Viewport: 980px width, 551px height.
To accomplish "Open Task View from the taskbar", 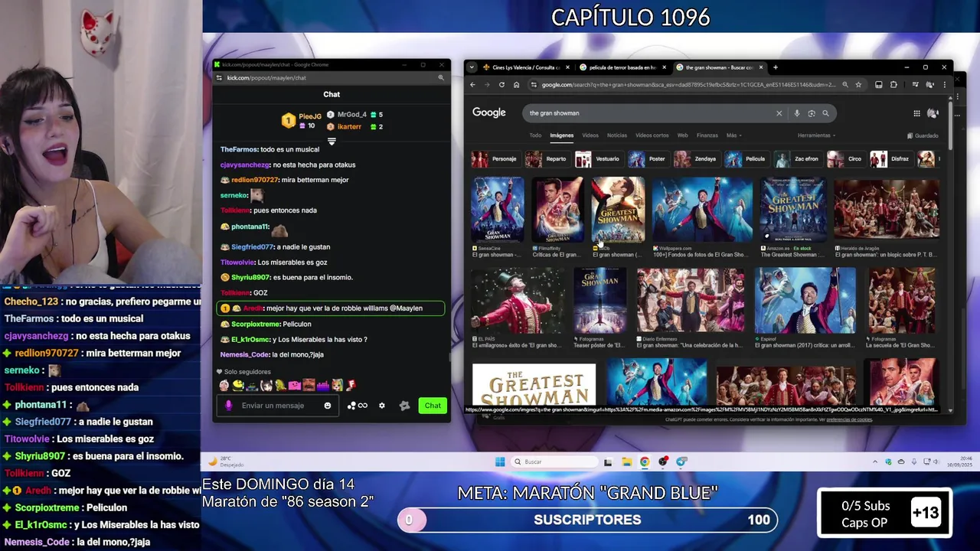I will tap(608, 461).
